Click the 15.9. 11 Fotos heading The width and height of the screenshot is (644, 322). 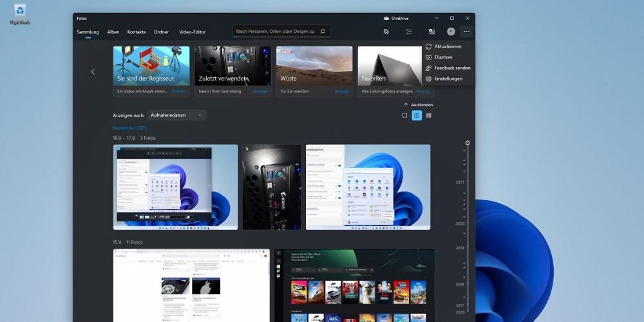click(x=128, y=242)
